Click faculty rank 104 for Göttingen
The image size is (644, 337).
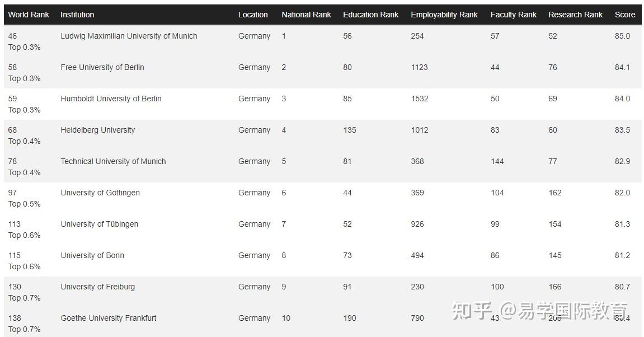pyautogui.click(x=497, y=193)
